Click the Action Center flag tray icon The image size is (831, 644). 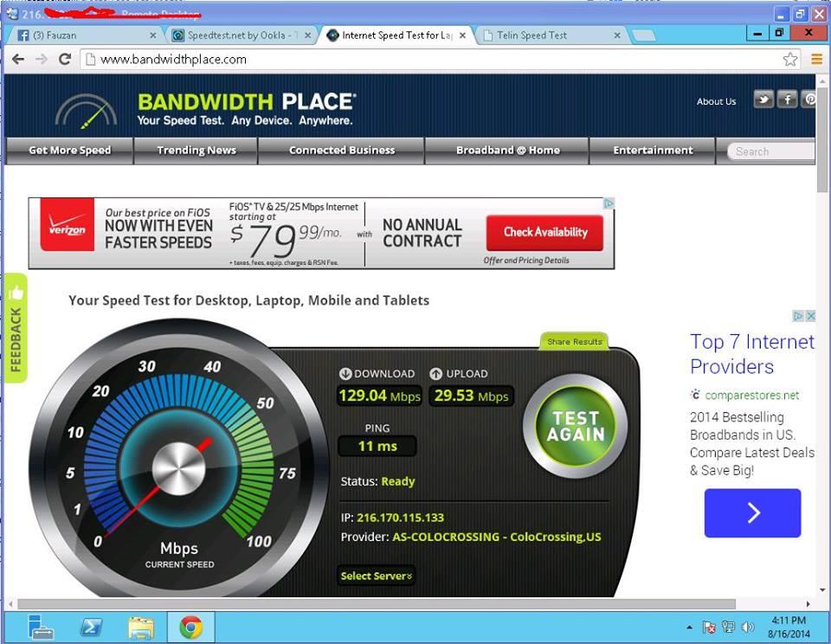click(x=709, y=628)
